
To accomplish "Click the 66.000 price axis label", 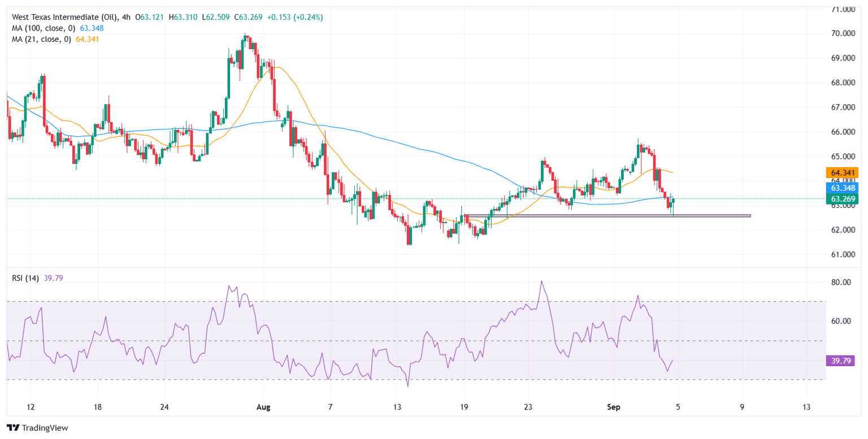I will pos(844,132).
